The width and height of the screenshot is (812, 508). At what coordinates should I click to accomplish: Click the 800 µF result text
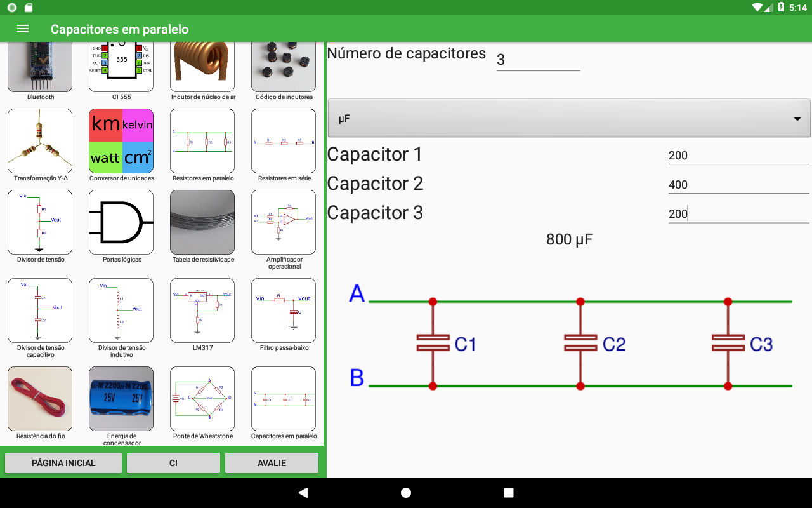(x=569, y=239)
